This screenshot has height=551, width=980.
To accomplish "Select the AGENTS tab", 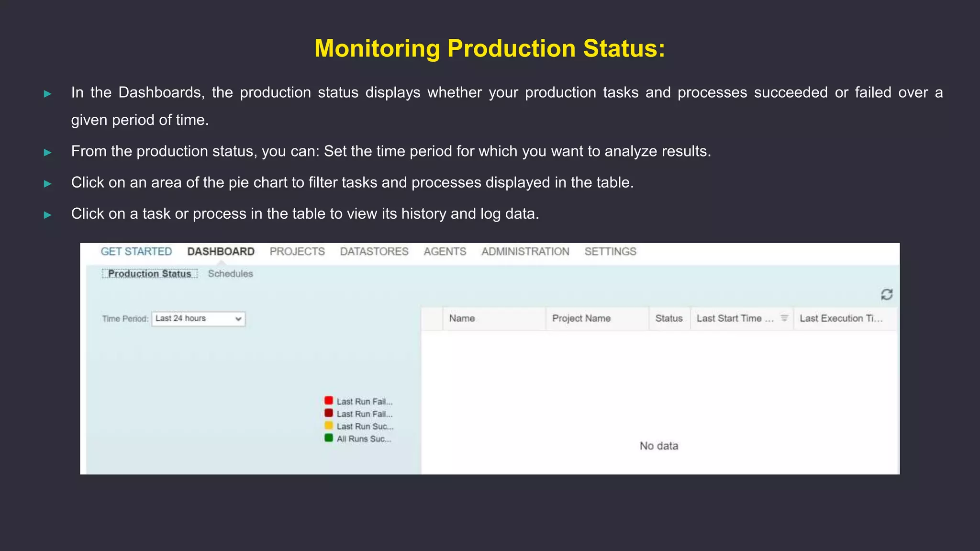I will click(x=445, y=252).
